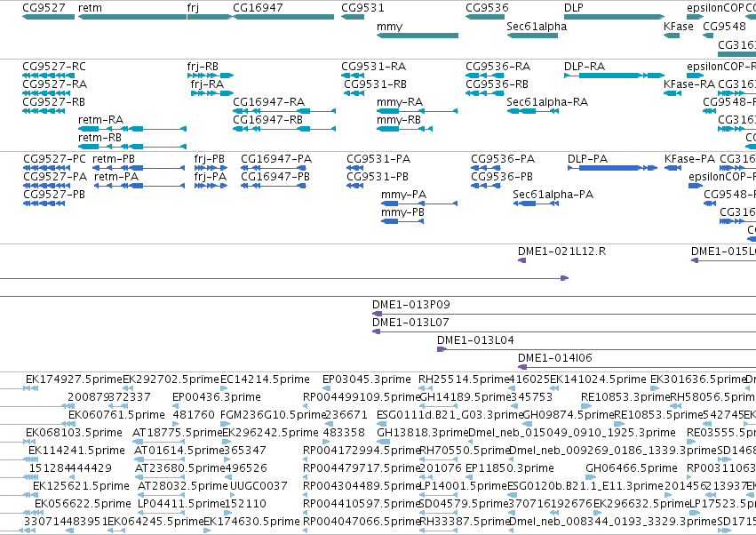The image size is (756, 535).
Task: Click the frj-PA protein feature
Action: click(211, 186)
